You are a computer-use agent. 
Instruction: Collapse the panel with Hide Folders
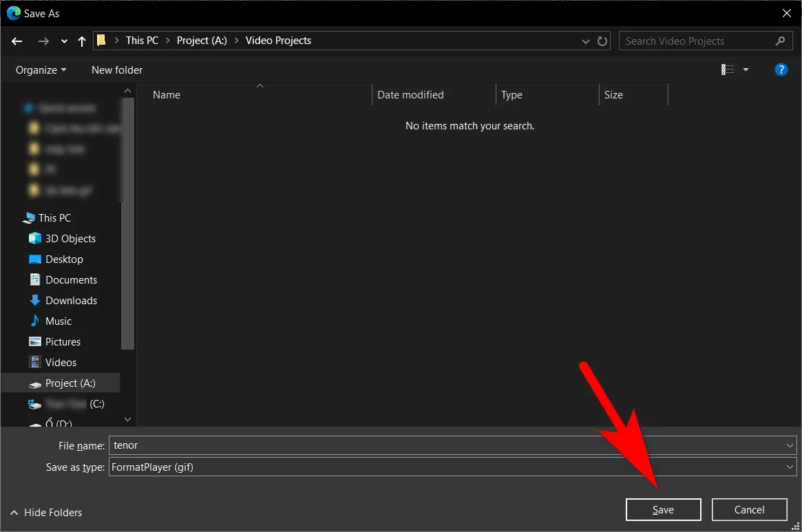coord(46,513)
